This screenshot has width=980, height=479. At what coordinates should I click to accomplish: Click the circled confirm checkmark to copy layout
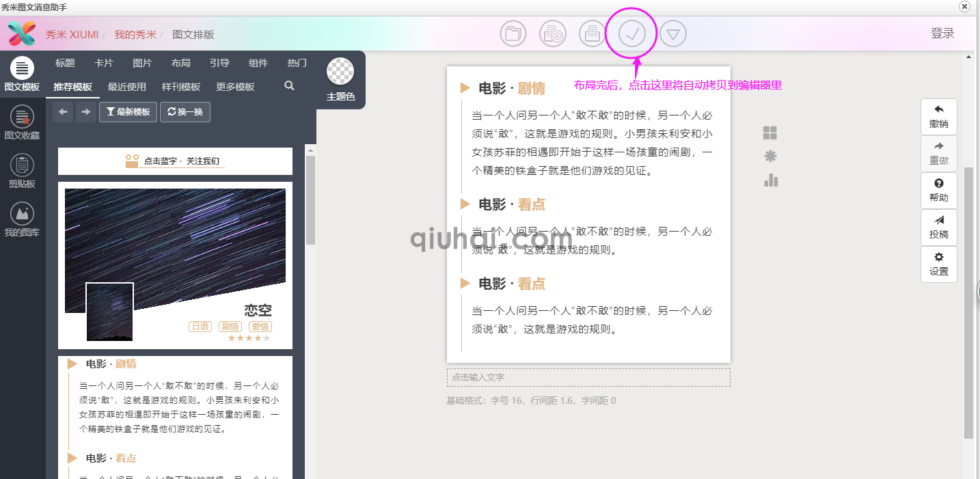click(x=631, y=33)
